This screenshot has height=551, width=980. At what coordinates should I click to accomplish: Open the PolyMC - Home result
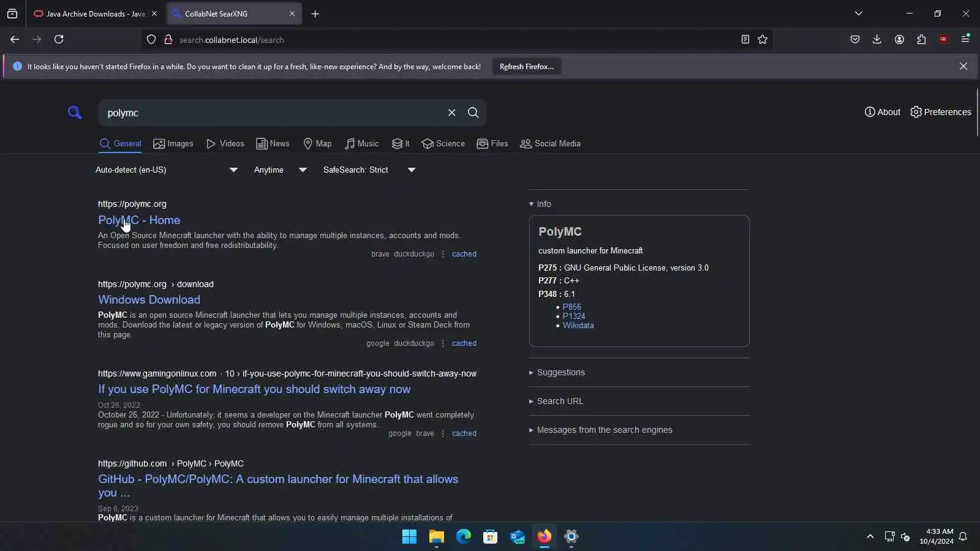139,220
